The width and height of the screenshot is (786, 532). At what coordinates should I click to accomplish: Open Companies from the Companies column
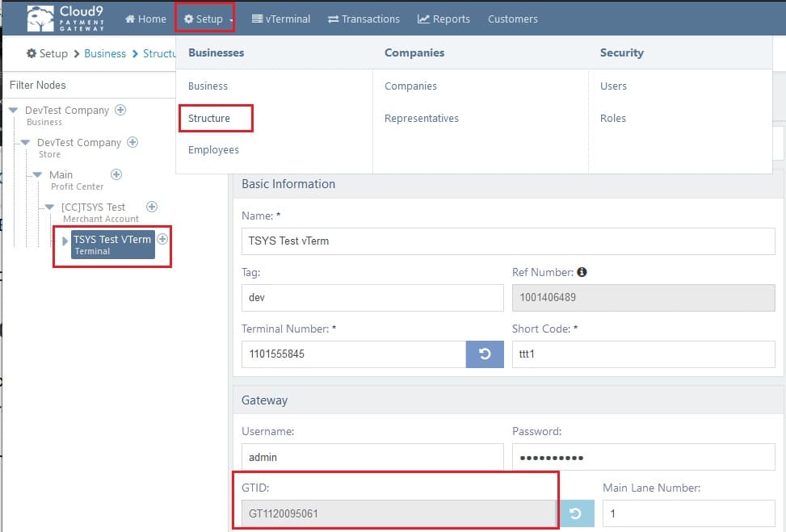tap(410, 86)
